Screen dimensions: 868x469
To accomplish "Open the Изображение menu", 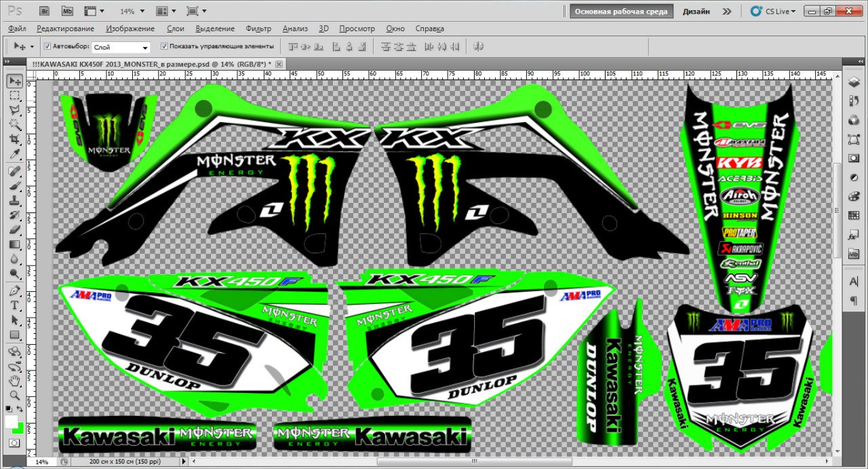I will click(130, 29).
